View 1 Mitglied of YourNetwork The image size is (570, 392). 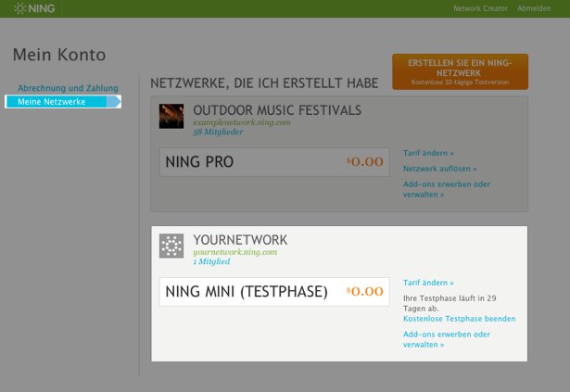click(211, 261)
